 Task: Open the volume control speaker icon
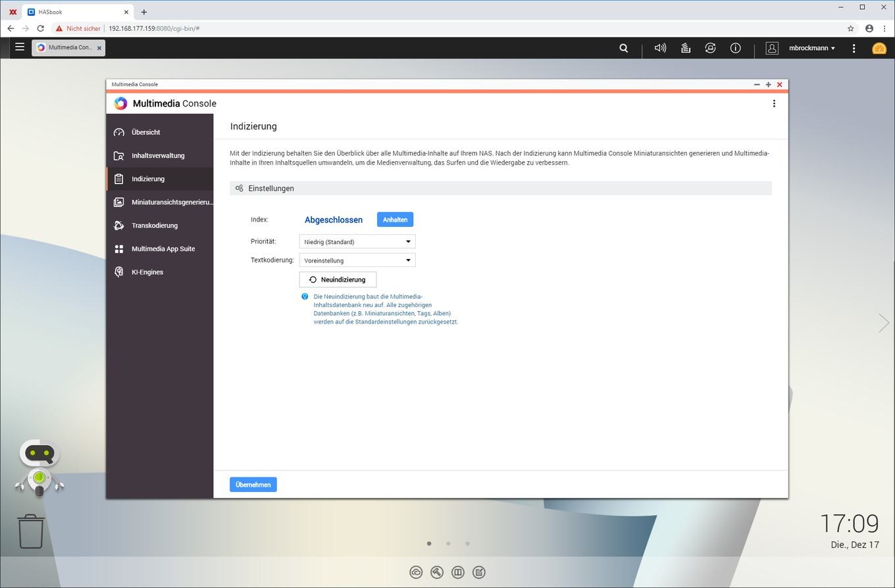(660, 48)
